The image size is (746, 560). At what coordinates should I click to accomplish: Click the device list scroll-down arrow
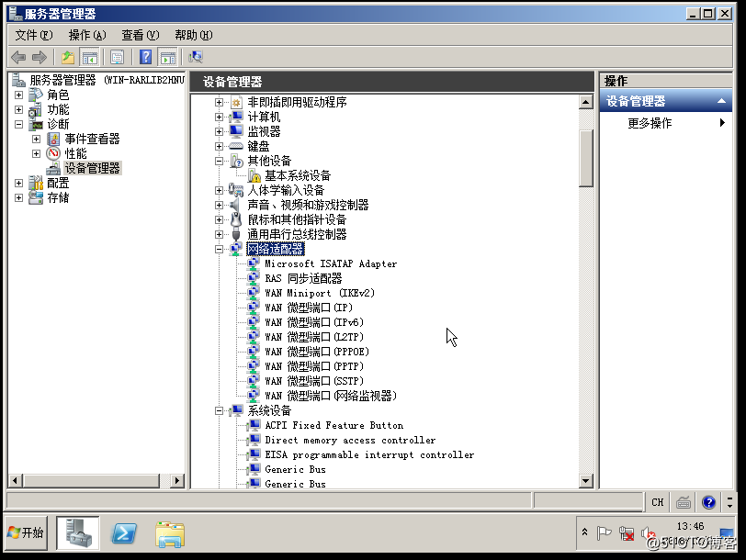[x=585, y=481]
